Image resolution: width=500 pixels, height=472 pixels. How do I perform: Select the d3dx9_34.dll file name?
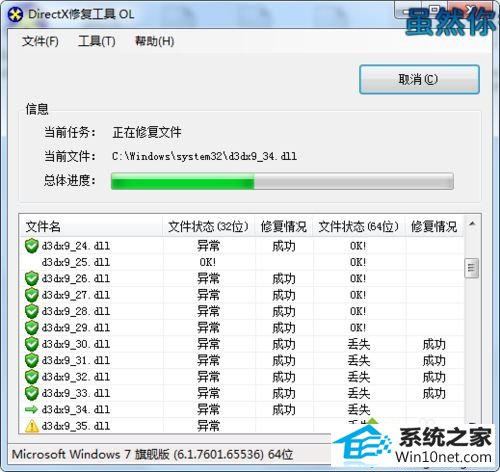76,409
